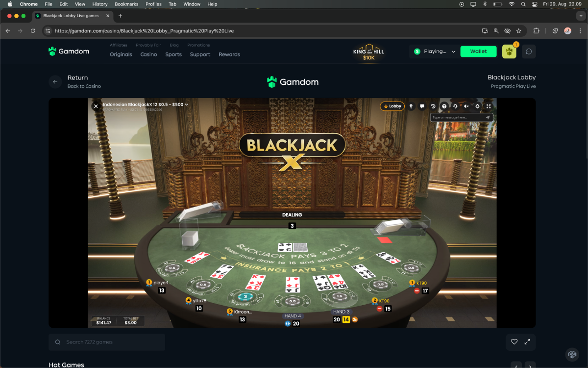The height and width of the screenshot is (368, 588).
Task: Unmute the game sound
Action: [466, 106]
